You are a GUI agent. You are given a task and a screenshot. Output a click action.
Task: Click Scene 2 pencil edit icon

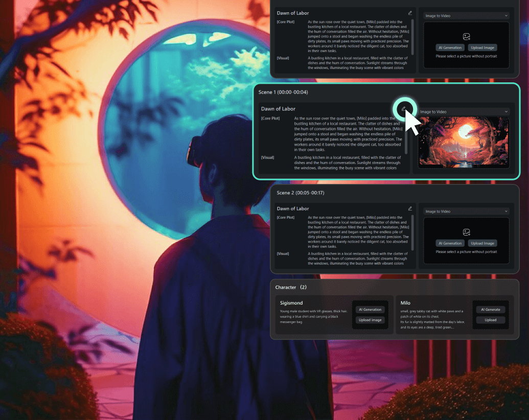410,208
